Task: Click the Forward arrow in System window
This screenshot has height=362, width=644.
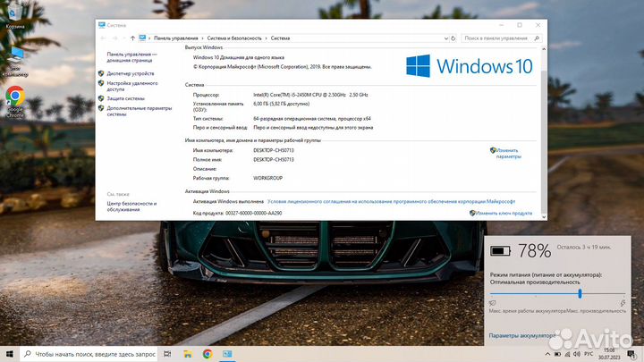Action: pos(115,38)
